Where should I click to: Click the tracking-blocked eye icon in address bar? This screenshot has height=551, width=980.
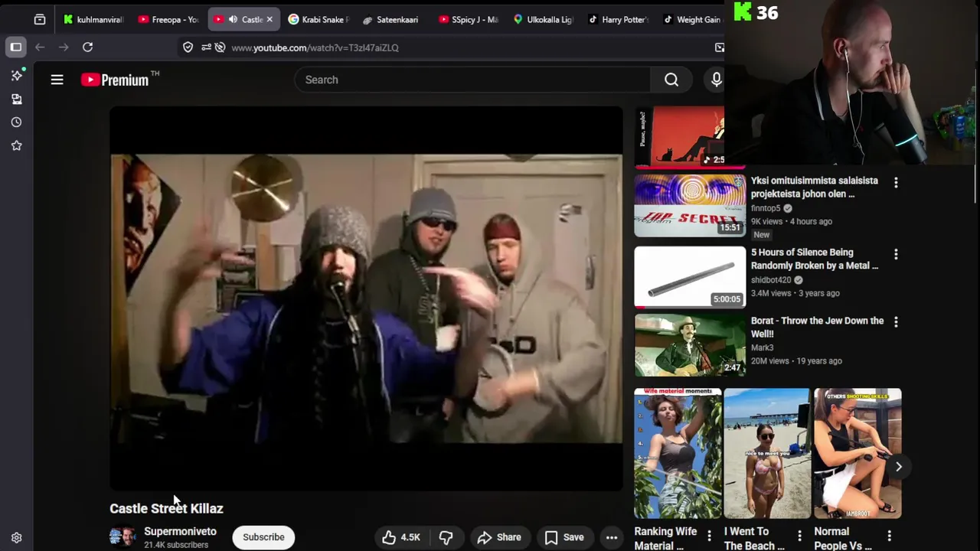[220, 47]
